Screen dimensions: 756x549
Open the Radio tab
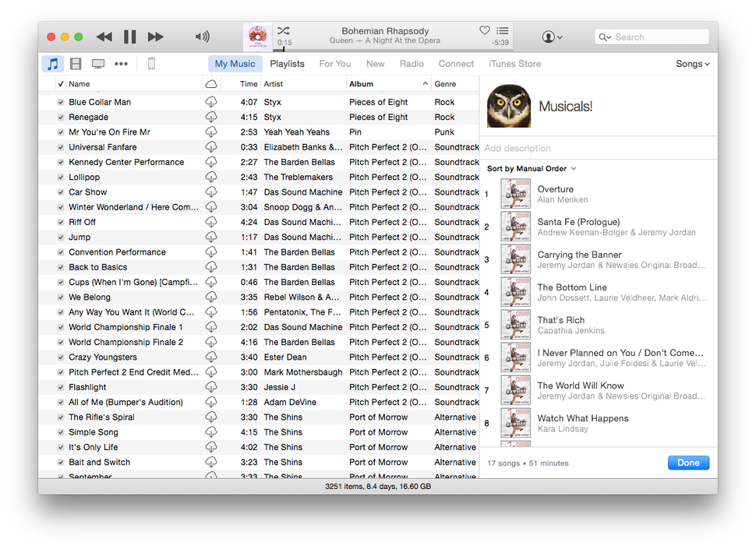point(412,64)
